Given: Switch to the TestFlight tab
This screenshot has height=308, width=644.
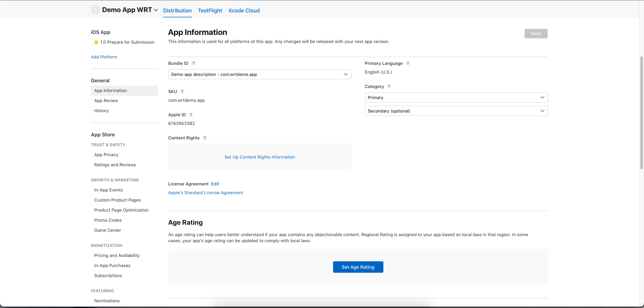Looking at the screenshot, I should point(210,11).
